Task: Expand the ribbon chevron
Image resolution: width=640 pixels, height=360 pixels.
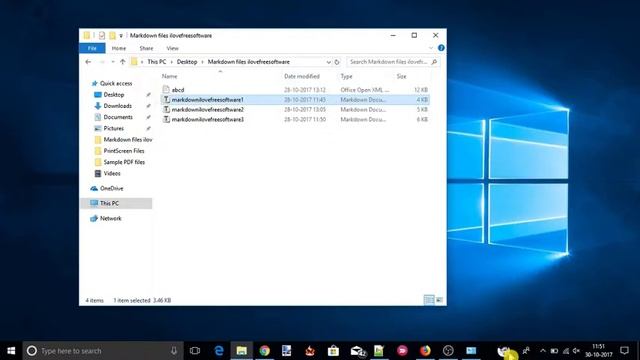Action: coord(431,48)
